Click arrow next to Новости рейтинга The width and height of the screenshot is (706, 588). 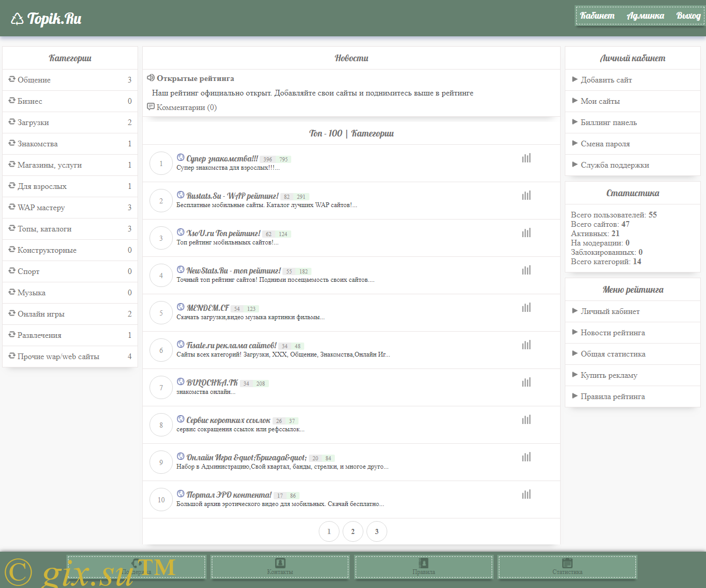click(x=575, y=332)
